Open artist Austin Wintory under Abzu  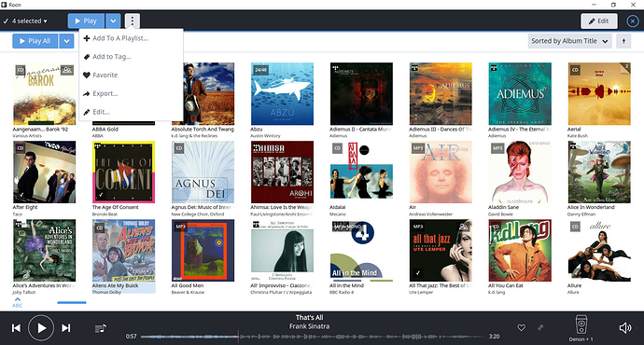pyautogui.click(x=265, y=136)
